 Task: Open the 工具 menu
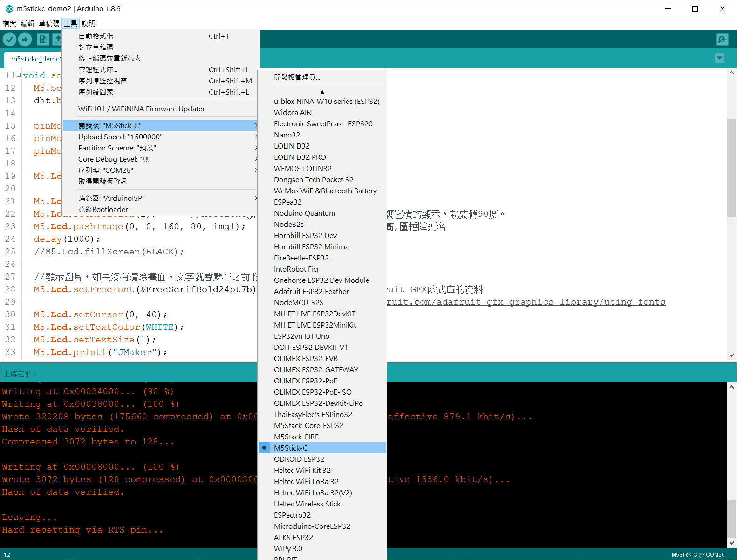[x=70, y=23]
